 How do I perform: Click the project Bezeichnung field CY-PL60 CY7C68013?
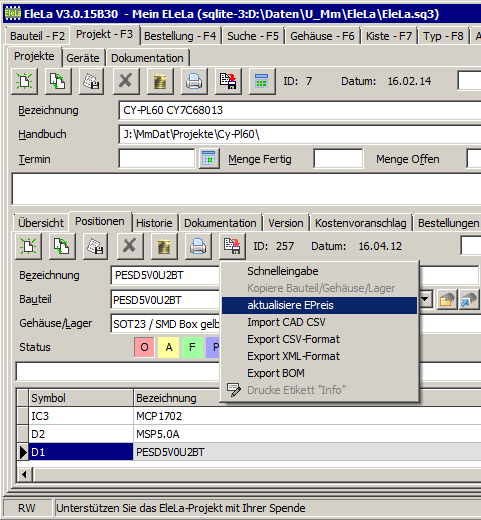point(300,110)
